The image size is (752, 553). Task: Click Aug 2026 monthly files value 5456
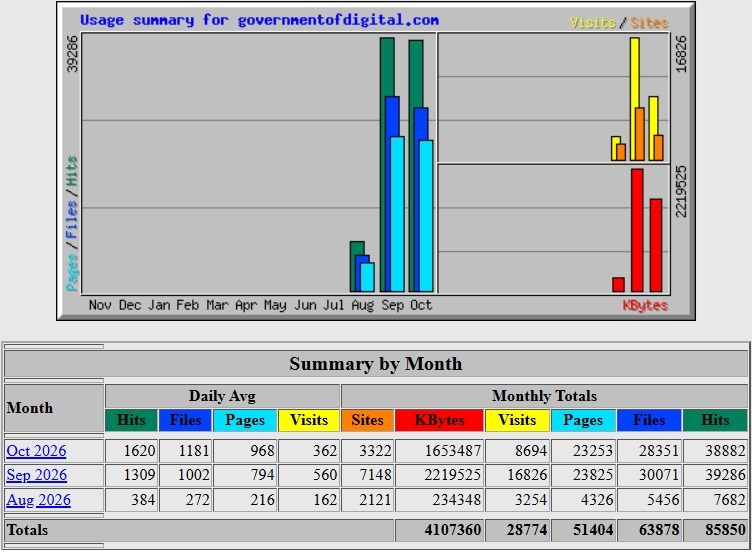point(663,500)
